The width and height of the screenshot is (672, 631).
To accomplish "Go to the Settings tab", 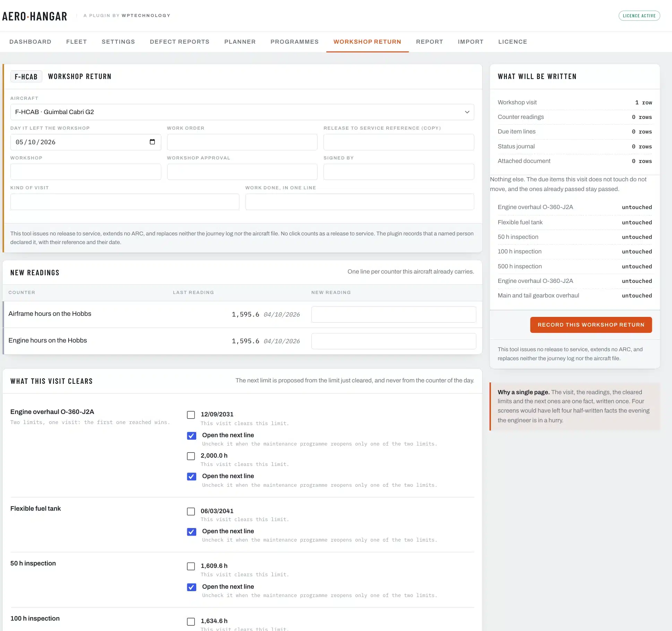I will (118, 42).
